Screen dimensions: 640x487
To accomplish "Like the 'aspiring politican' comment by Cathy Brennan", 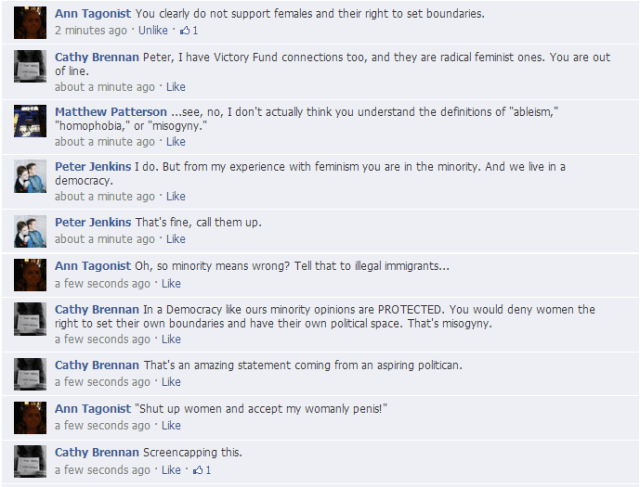I will pyautogui.click(x=171, y=382).
